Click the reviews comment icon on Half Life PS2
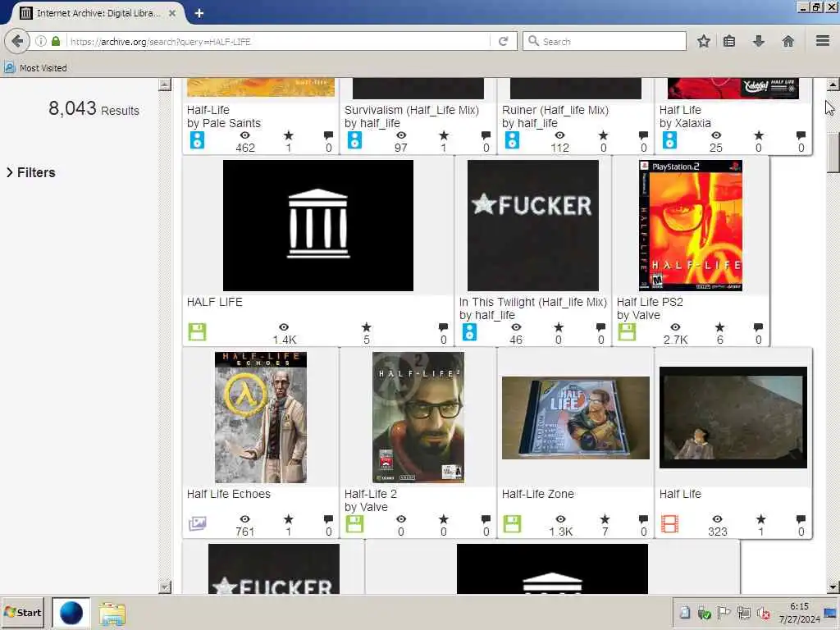Image resolution: width=840 pixels, height=630 pixels. 758,326
